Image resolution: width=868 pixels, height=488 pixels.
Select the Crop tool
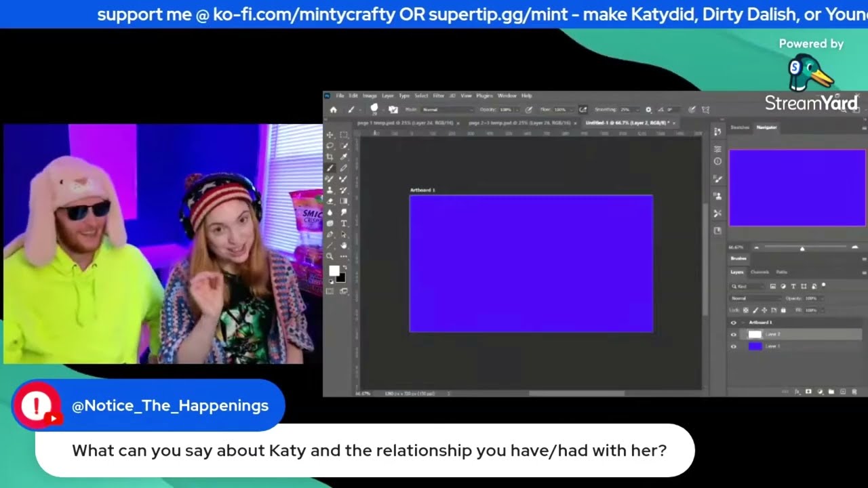coord(330,157)
